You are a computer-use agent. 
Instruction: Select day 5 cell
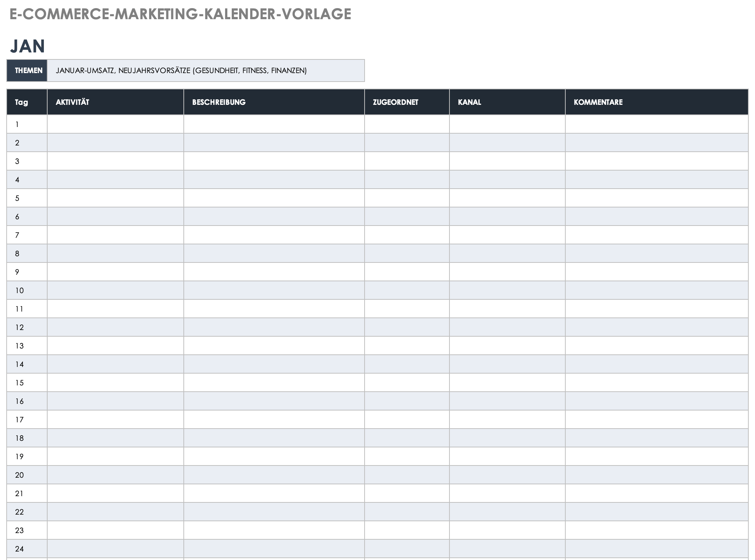pyautogui.click(x=27, y=198)
